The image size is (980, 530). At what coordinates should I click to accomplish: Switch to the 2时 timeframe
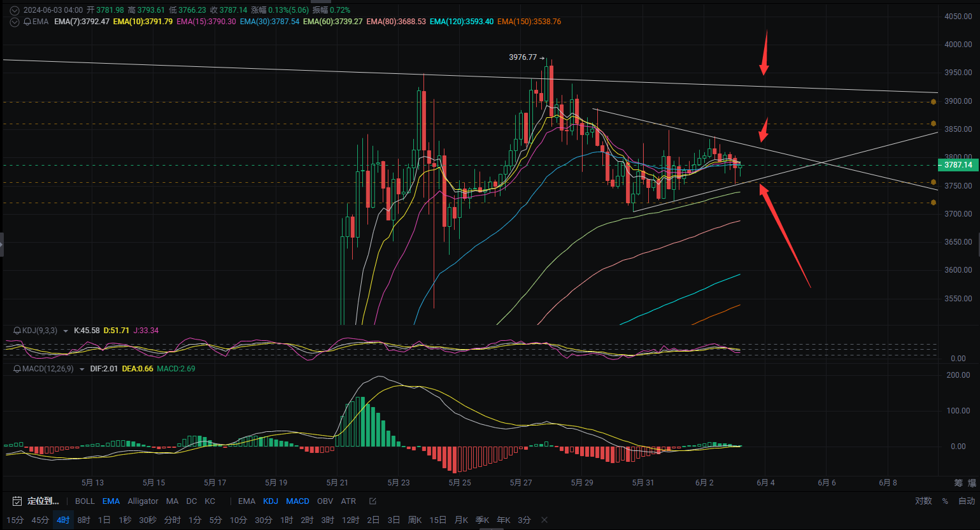[x=307, y=520]
